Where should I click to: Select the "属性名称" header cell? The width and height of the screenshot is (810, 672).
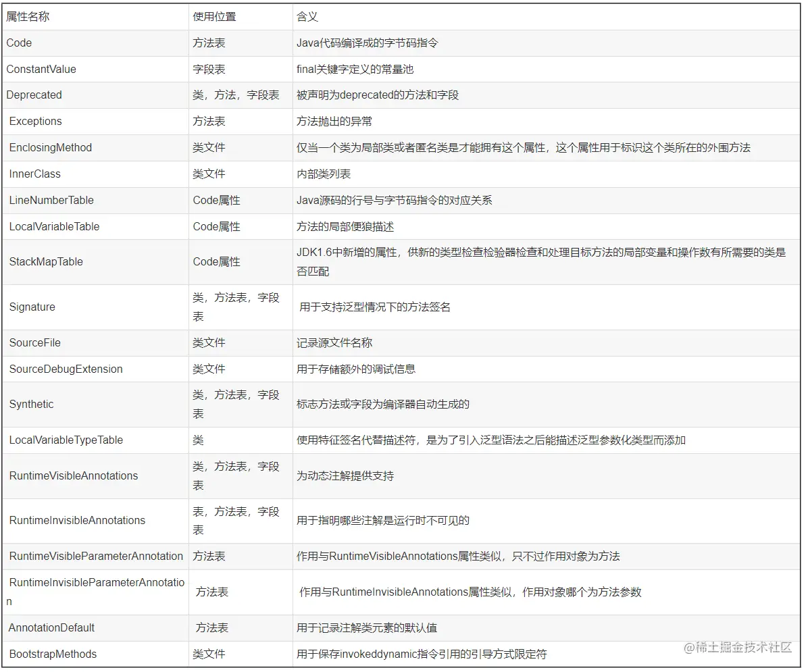pyautogui.click(x=95, y=16)
